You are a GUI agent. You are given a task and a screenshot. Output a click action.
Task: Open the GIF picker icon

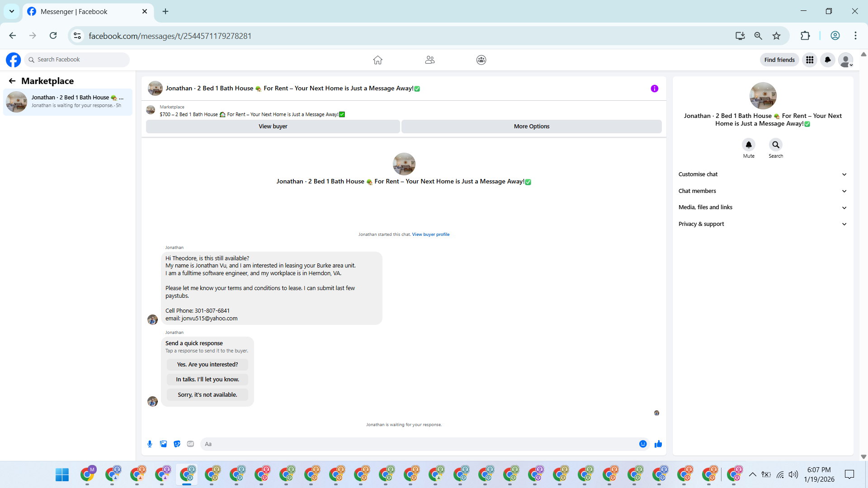[x=190, y=444]
